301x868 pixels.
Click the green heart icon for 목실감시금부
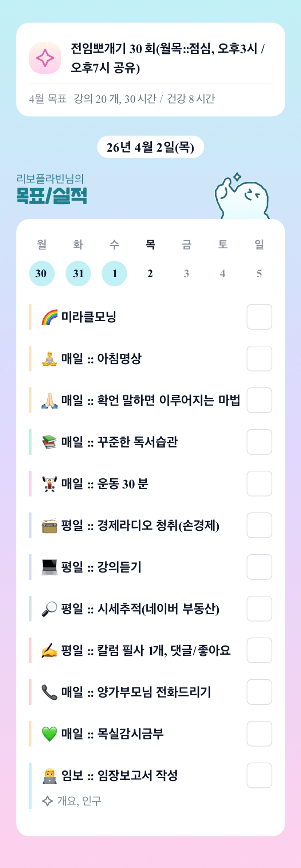point(49,734)
